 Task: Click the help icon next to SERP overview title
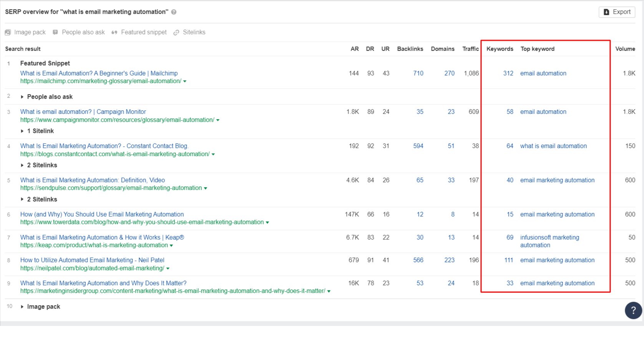174,12
